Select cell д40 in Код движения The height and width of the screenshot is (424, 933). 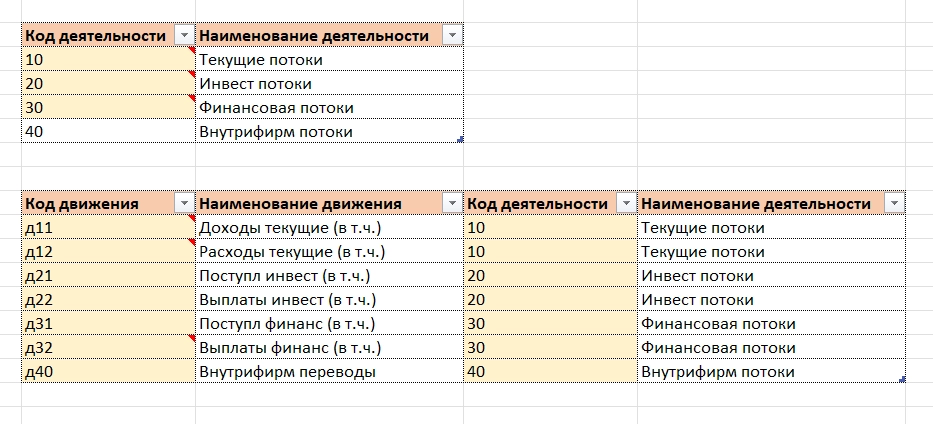pyautogui.click(x=108, y=372)
